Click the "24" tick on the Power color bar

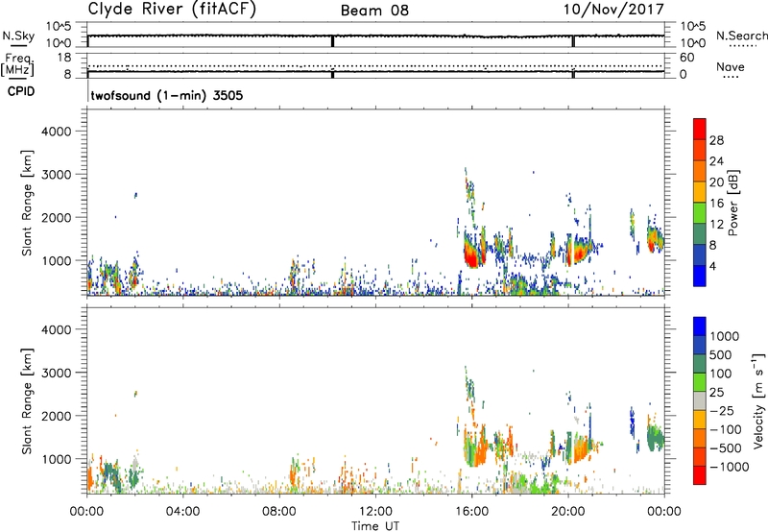[716, 161]
